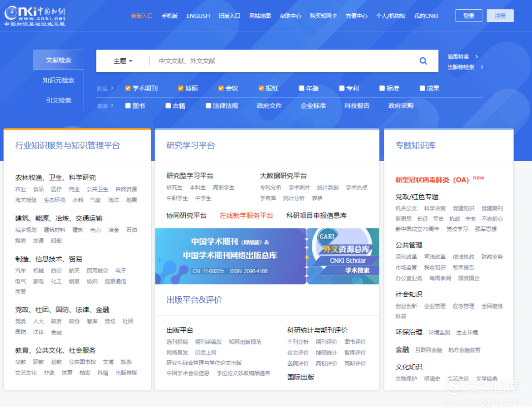Toggle the 学术期刊 checkbox
This screenshot has height=419, width=532.
(x=128, y=88)
